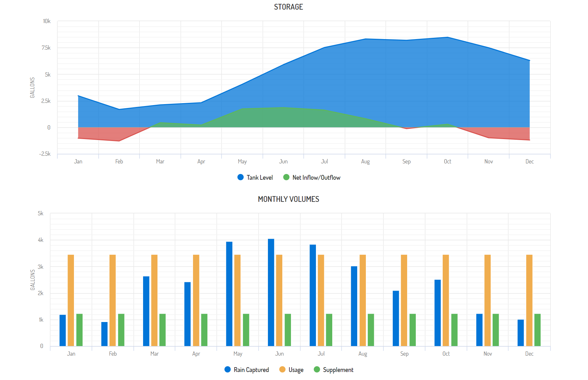Click the tank level point at Jan
Screen dimensions: 588x380
coord(78,96)
